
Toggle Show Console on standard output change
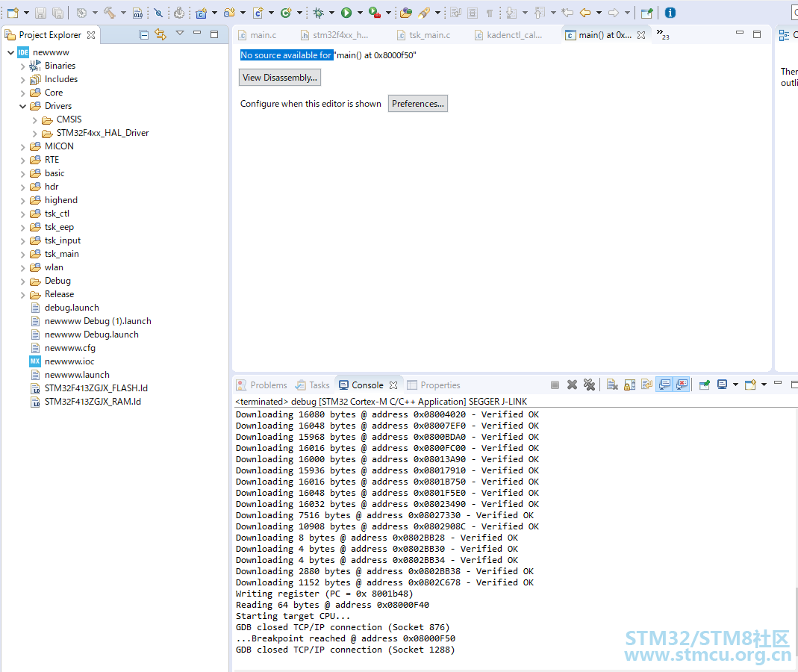click(664, 385)
